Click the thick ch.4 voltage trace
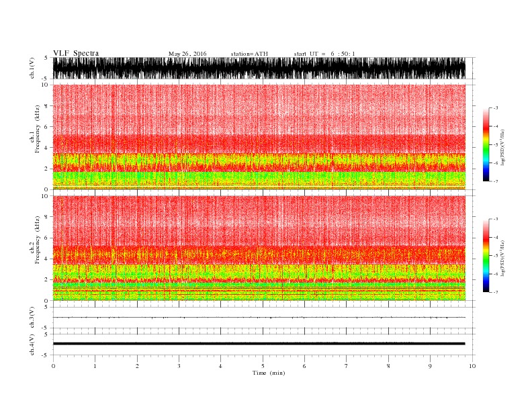The width and height of the screenshot is (532, 411). click(x=259, y=344)
